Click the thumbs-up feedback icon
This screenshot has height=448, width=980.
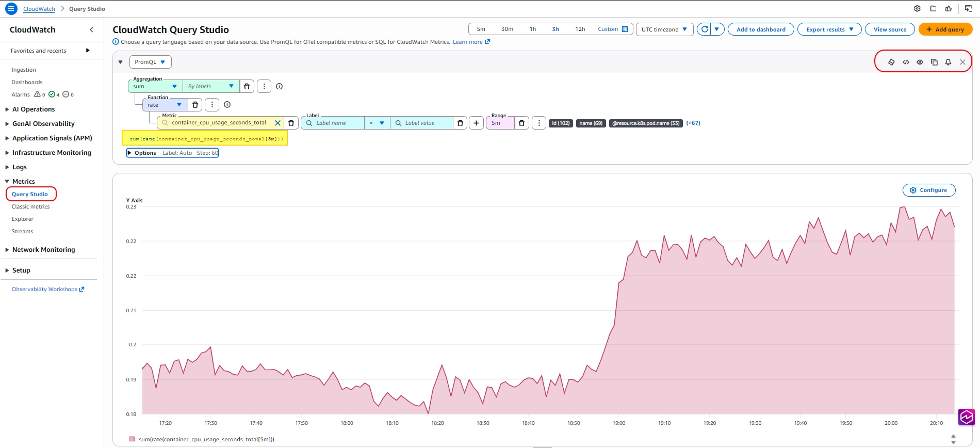point(949,9)
